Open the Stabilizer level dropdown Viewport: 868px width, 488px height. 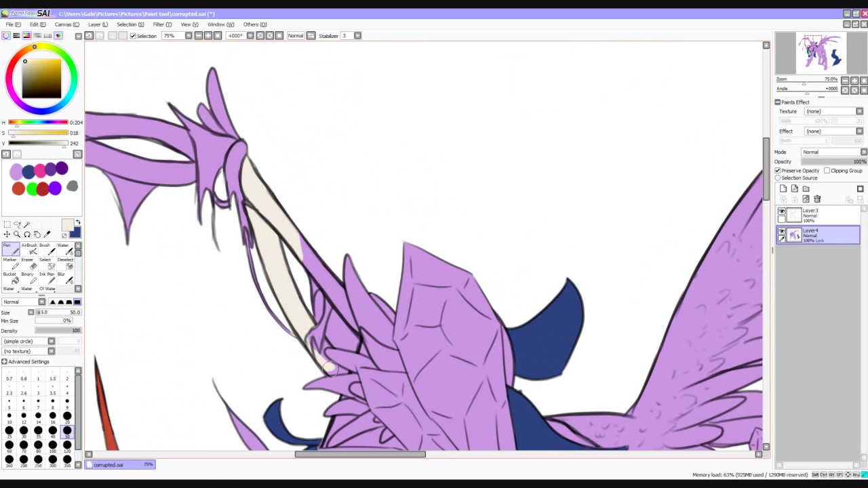click(x=357, y=36)
